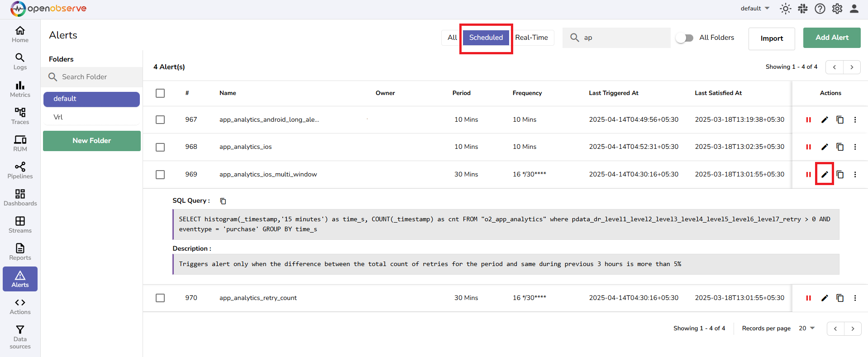Edit alert app_analytics_retry_count
Viewport: 868px width, 357px height.
825,298
